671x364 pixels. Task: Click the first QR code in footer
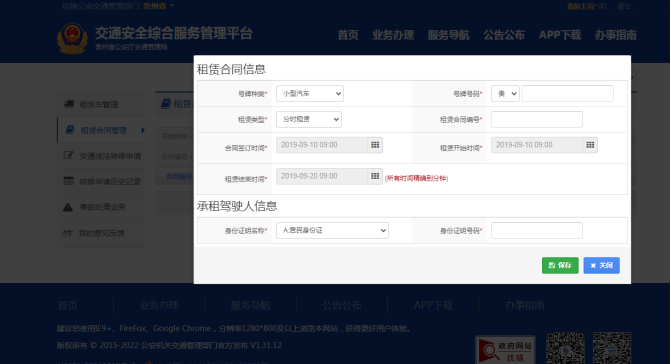(565, 348)
